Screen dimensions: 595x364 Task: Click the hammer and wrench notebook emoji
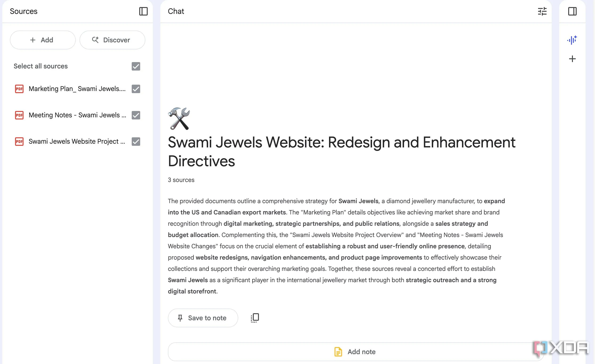179,119
